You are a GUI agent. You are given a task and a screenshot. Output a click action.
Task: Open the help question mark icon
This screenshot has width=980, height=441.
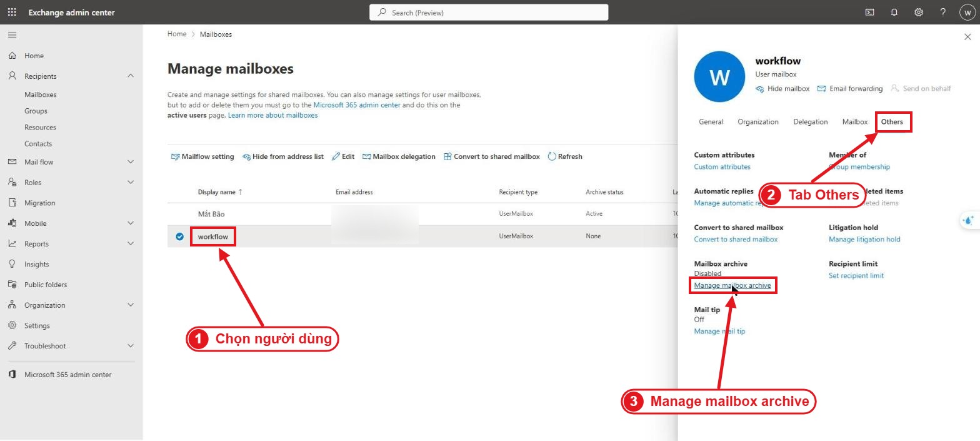pos(943,12)
